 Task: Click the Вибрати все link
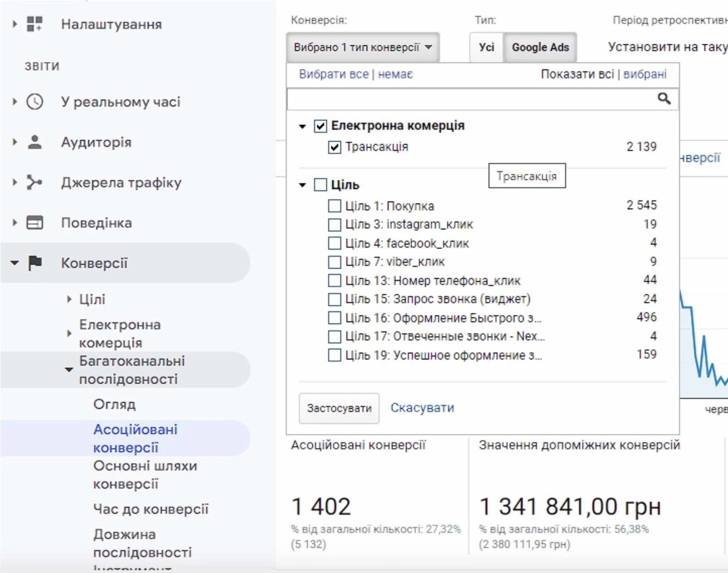point(334,74)
